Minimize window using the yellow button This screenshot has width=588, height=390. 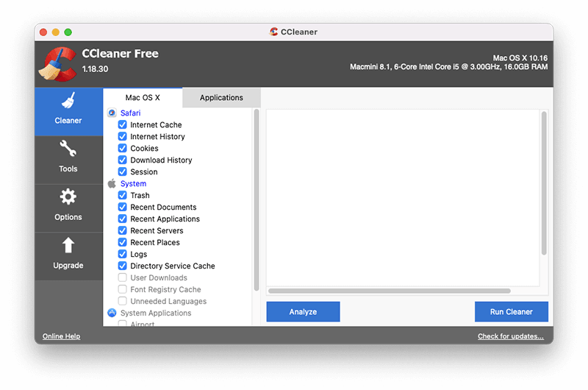pos(56,32)
